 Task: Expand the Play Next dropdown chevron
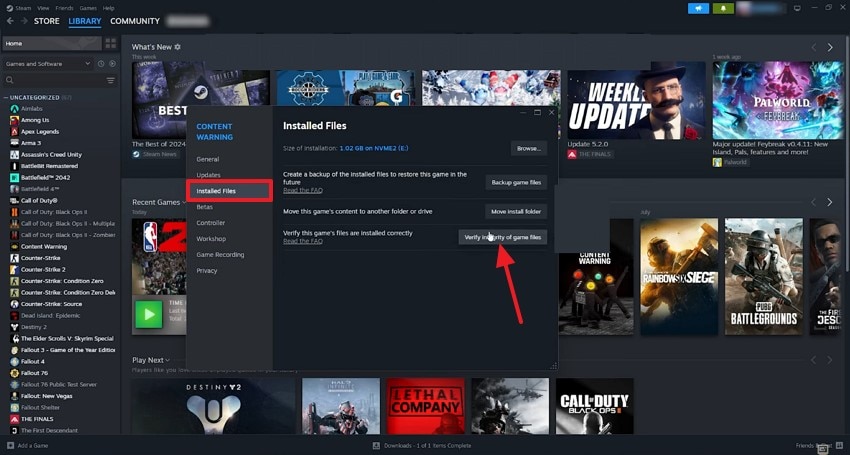[x=168, y=360]
